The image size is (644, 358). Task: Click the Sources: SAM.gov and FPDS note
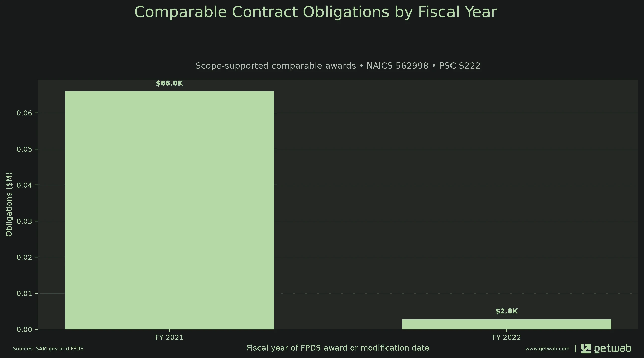[x=48, y=349]
